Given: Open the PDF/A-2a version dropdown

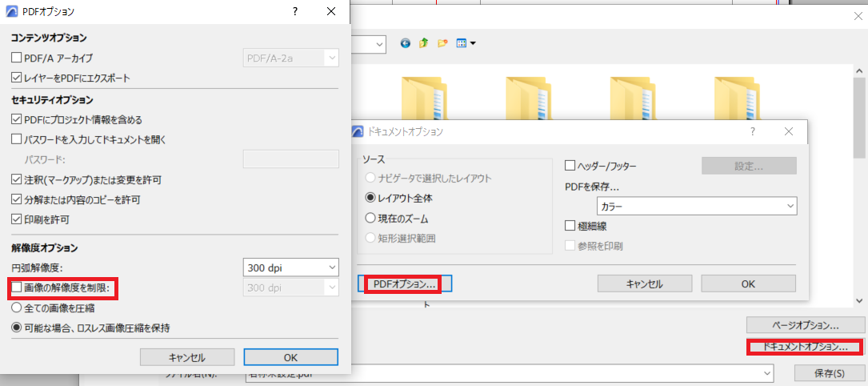Looking at the screenshot, I should click(x=290, y=58).
